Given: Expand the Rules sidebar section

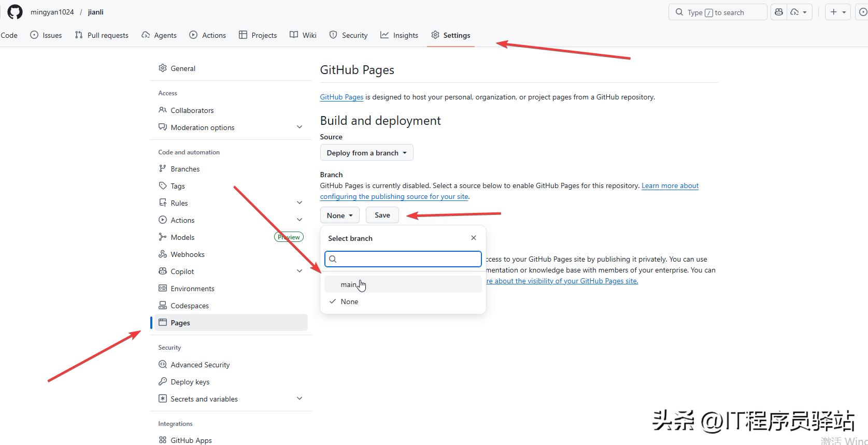Looking at the screenshot, I should pos(299,203).
